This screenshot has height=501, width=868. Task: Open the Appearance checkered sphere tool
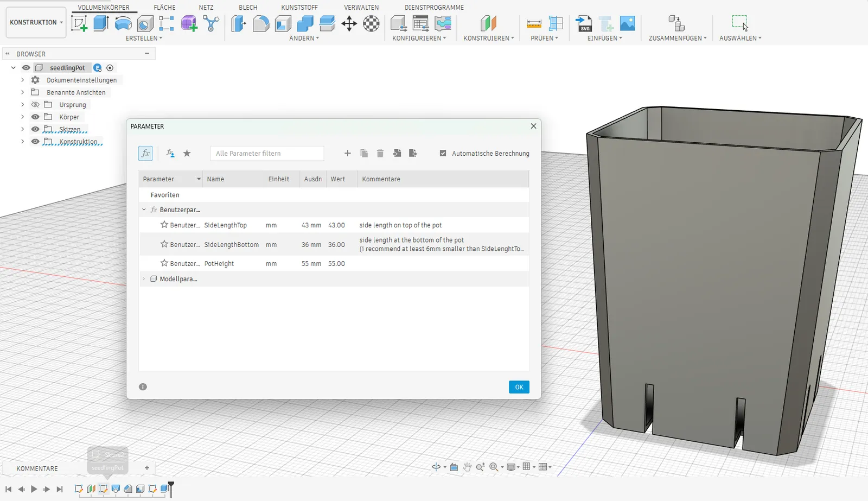tap(372, 23)
